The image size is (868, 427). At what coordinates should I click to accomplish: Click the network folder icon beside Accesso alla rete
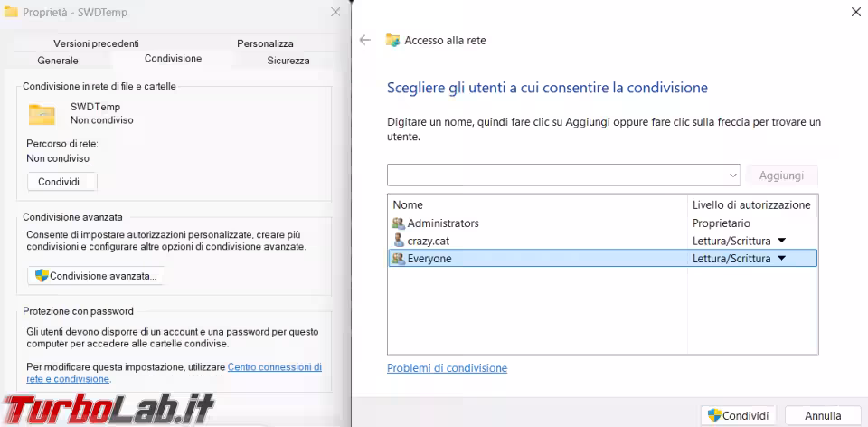pos(392,40)
